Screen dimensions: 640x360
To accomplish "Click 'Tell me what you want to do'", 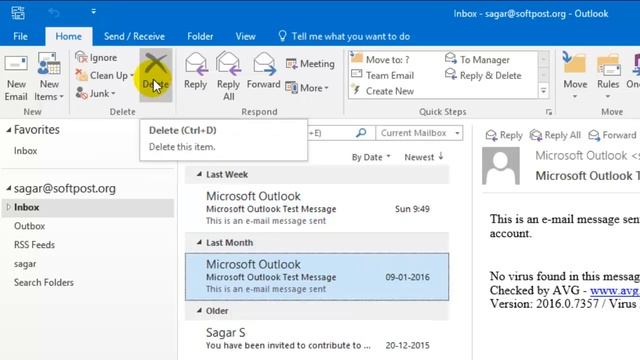I will click(344, 36).
